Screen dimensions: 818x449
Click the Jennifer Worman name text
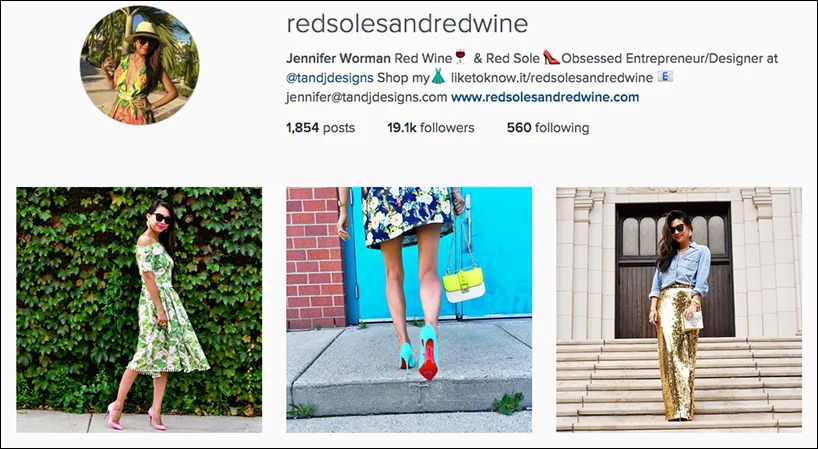pos(338,58)
